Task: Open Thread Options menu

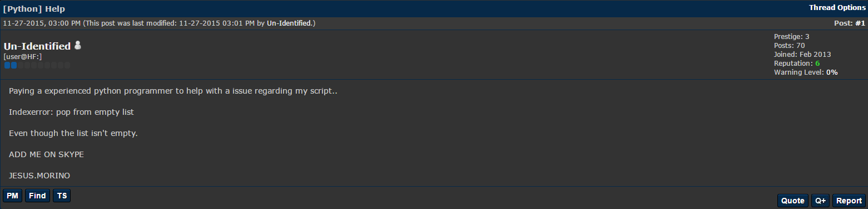Action: click(837, 8)
